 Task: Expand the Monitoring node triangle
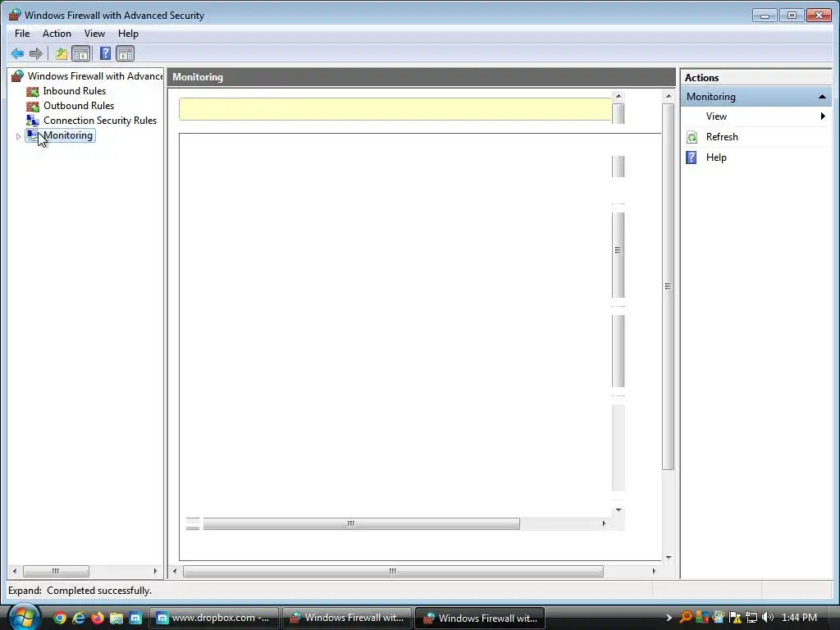point(18,136)
